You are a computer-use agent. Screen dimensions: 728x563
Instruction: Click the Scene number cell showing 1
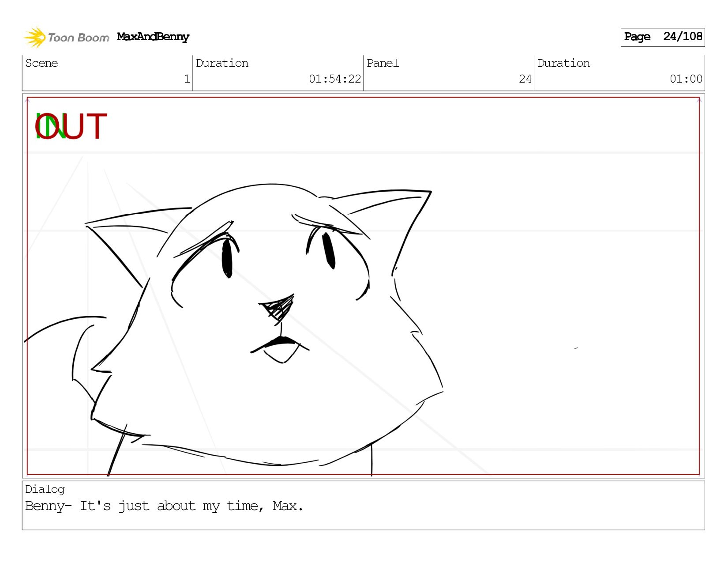click(107, 73)
